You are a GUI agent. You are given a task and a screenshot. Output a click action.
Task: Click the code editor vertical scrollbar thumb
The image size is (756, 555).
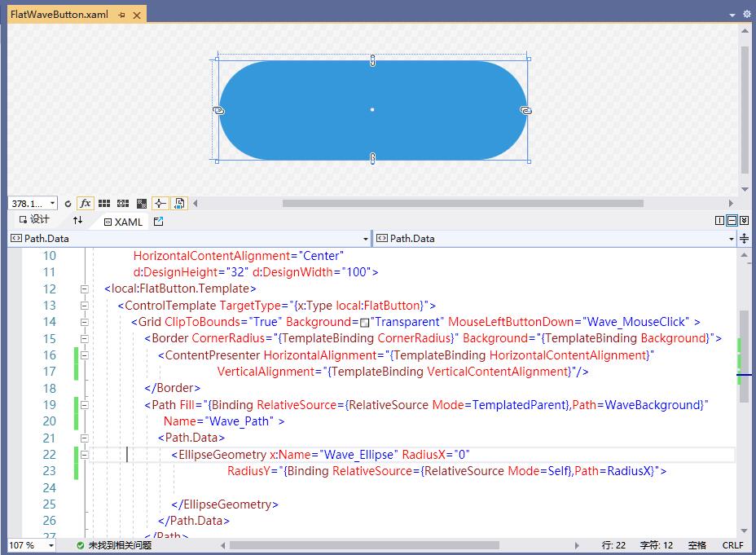[x=745, y=357]
